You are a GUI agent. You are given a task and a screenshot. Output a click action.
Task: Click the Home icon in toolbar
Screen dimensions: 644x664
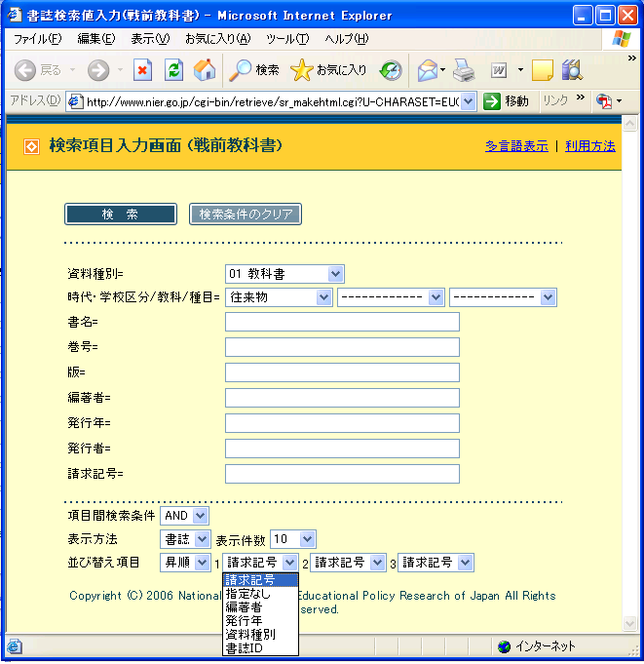205,70
